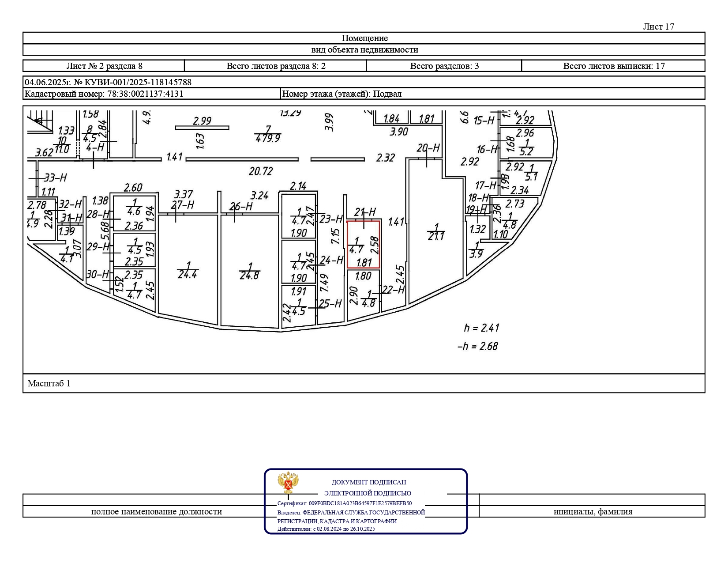Viewport: 728px width, 563px height.
Task: Click the "Помещение" heading
Action: pyautogui.click(x=364, y=38)
